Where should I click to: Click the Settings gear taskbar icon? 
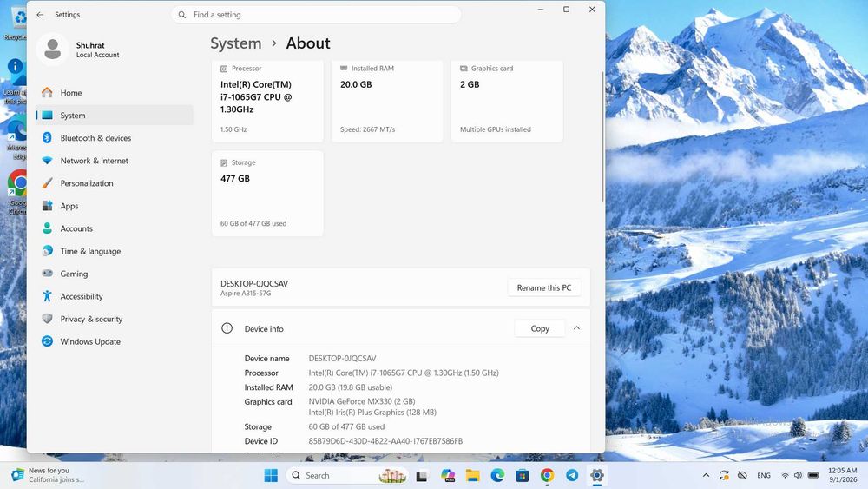597,475
